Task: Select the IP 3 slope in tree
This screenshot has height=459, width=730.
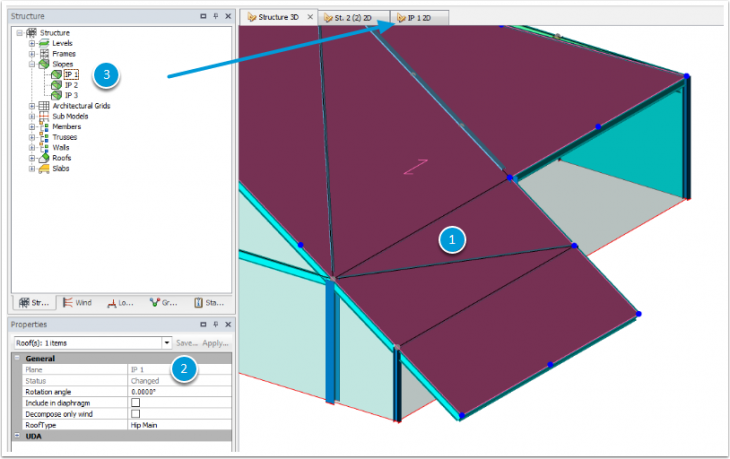Action: point(71,95)
